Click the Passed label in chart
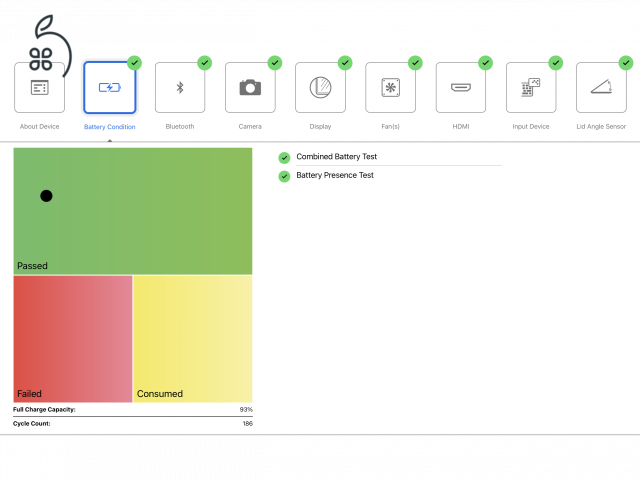 (32, 266)
